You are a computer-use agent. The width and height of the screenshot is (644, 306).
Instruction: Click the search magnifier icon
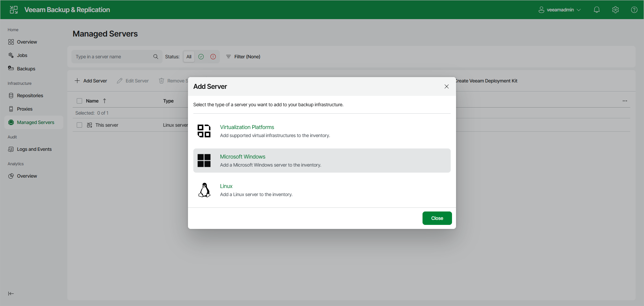coord(155,57)
